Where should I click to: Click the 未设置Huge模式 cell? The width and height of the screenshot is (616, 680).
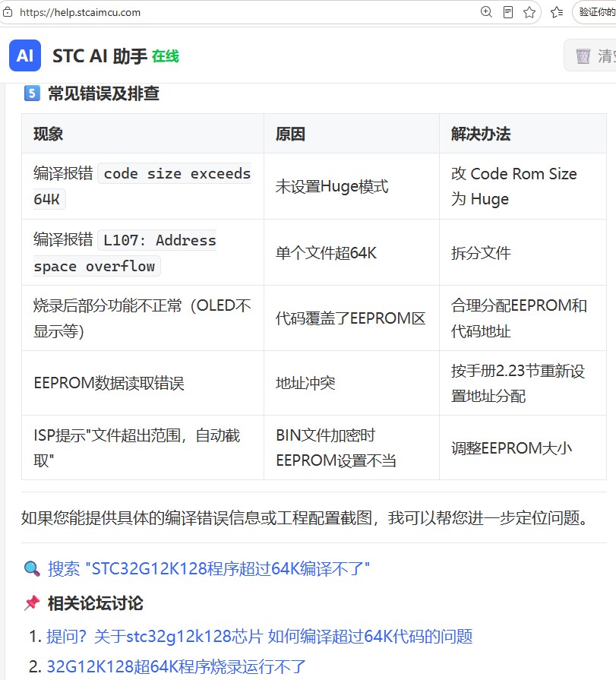point(352,186)
